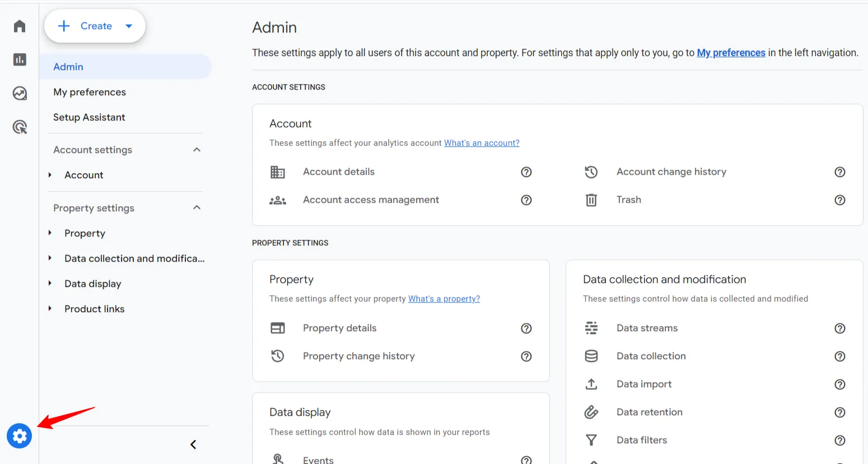868x464 pixels.
Task: Click the Account details building icon
Action: click(x=278, y=172)
